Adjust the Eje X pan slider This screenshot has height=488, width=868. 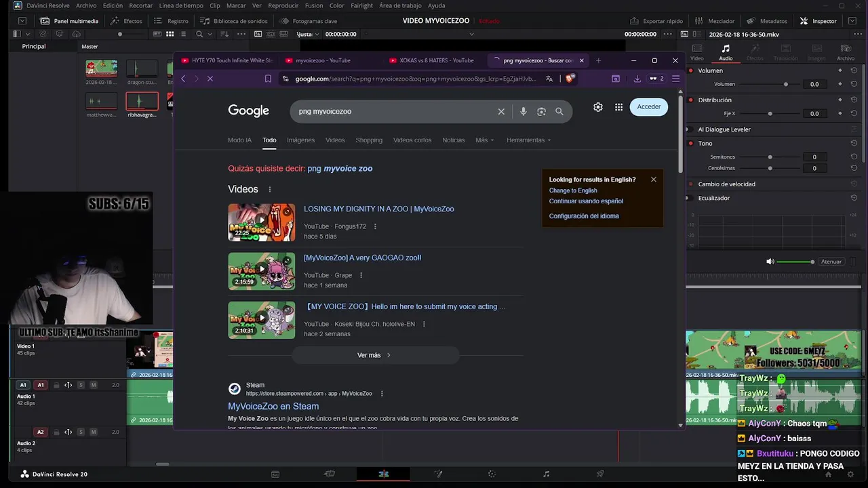pos(770,113)
